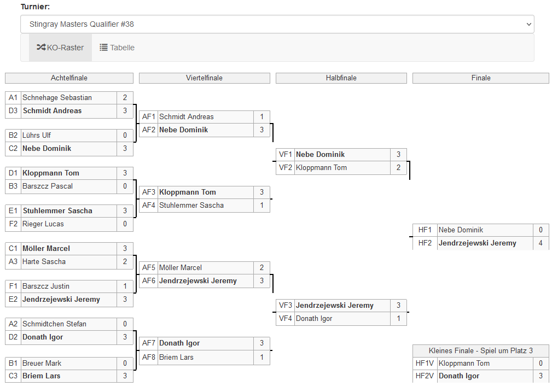Screen dimensions: 552x392
Task: Open the Turnier selection dropdown
Action: pyautogui.click(x=277, y=24)
